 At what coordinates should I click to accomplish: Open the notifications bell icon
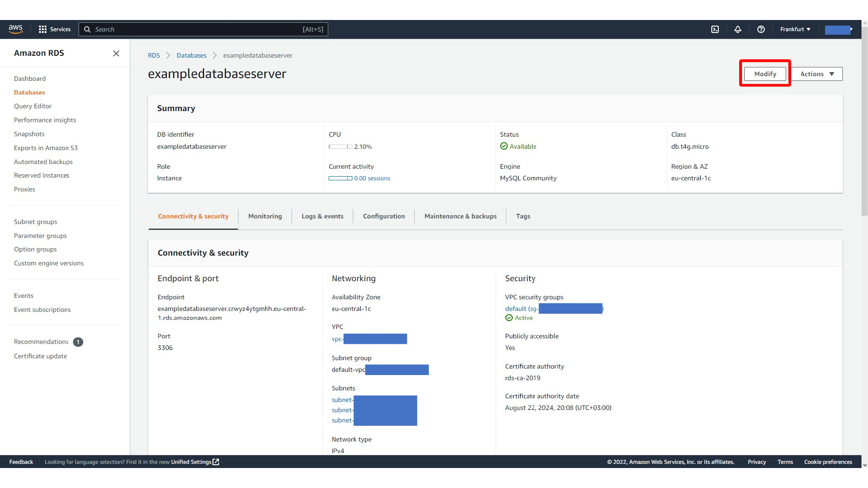point(738,29)
